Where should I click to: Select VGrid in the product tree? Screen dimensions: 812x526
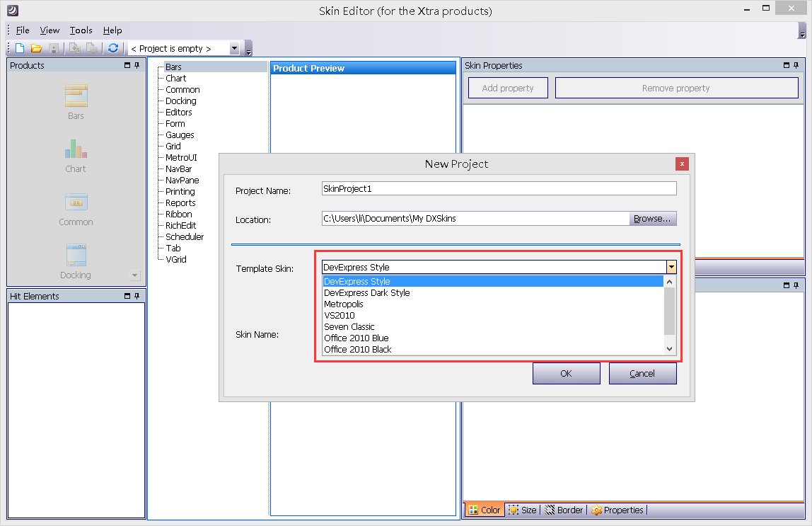175,259
